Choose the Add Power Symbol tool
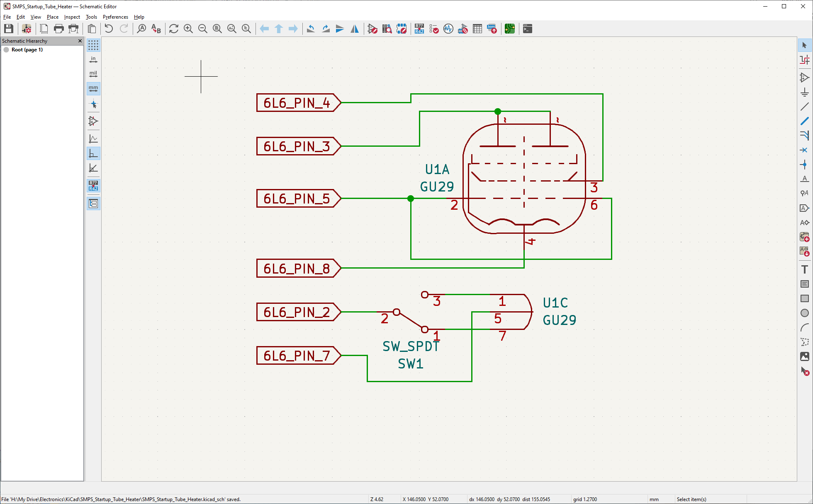Screen dimensions: 813x504 coord(805,92)
